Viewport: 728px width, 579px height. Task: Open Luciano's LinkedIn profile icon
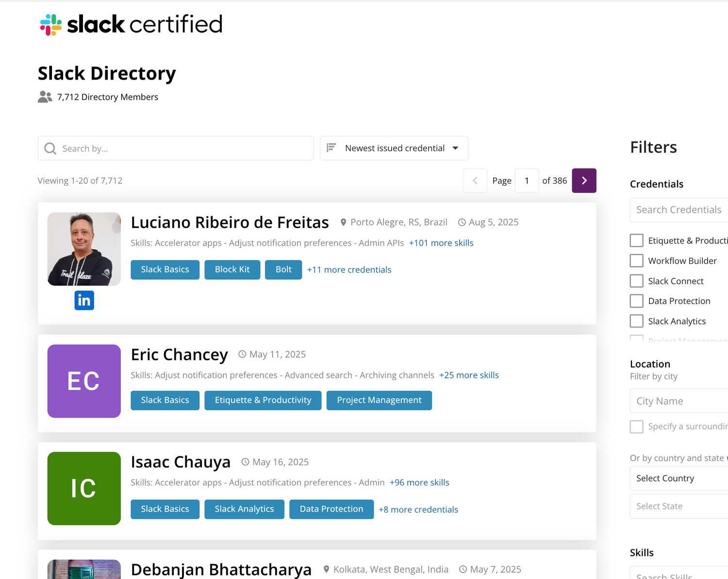click(84, 301)
